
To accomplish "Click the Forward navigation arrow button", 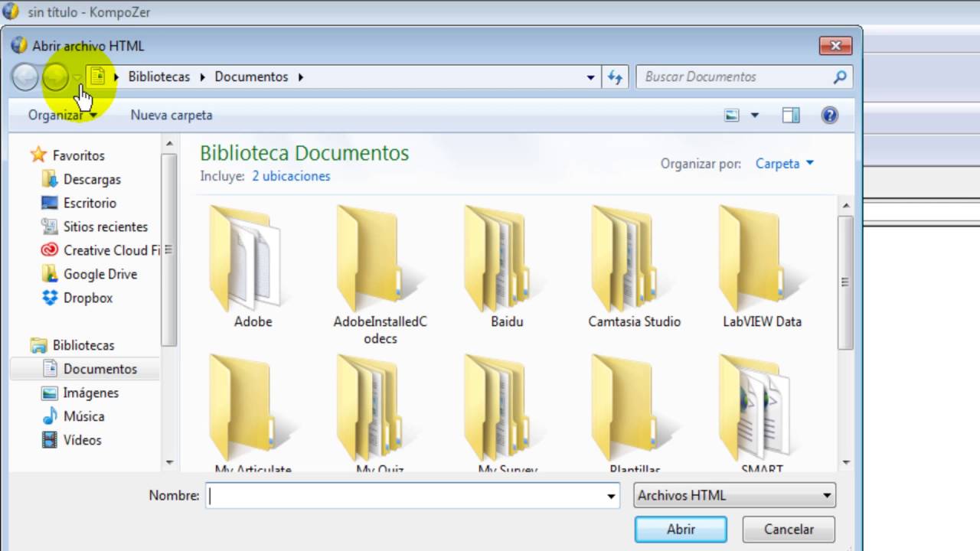I will [55, 77].
